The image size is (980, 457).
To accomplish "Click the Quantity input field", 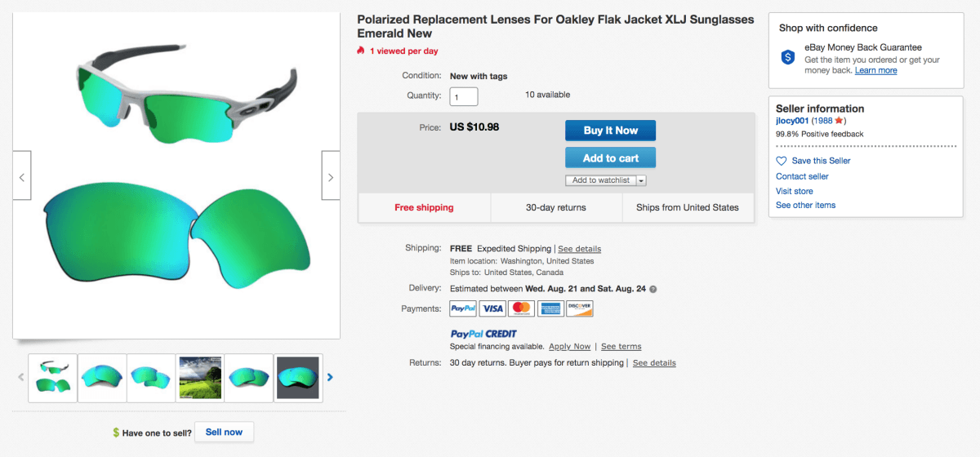I will click(x=464, y=97).
